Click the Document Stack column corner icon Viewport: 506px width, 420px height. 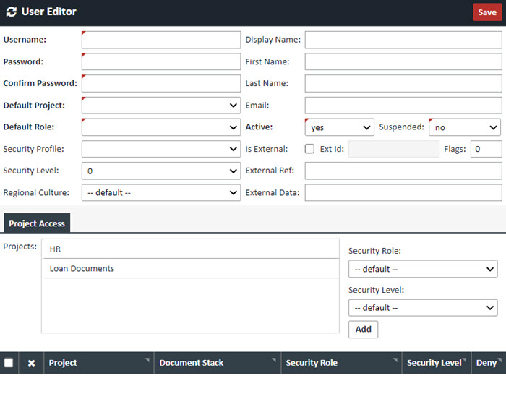275,359
